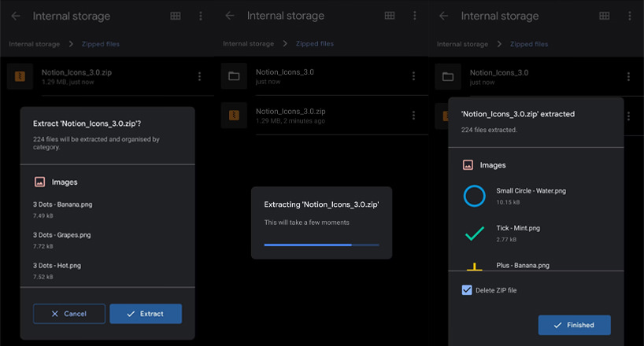Click folder icon of Notion_Icons_3.0 in right screen
Viewport: 644px width, 346px height.
coord(448,77)
